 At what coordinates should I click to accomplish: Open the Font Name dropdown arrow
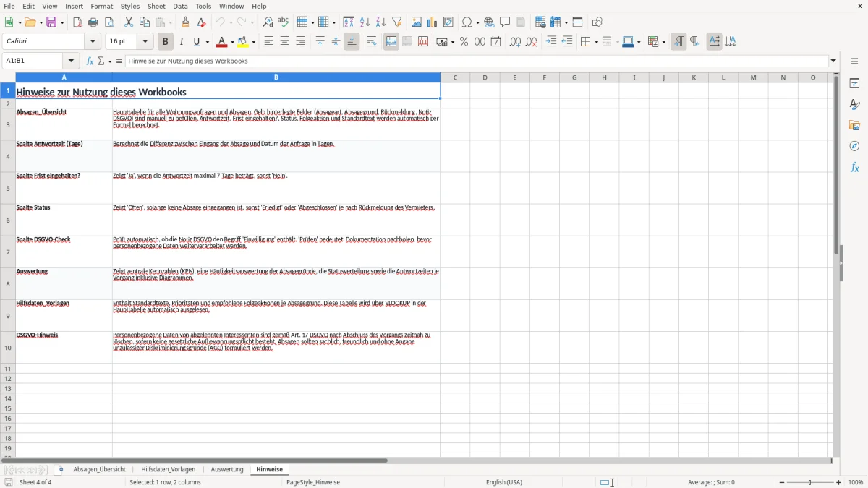[93, 42]
